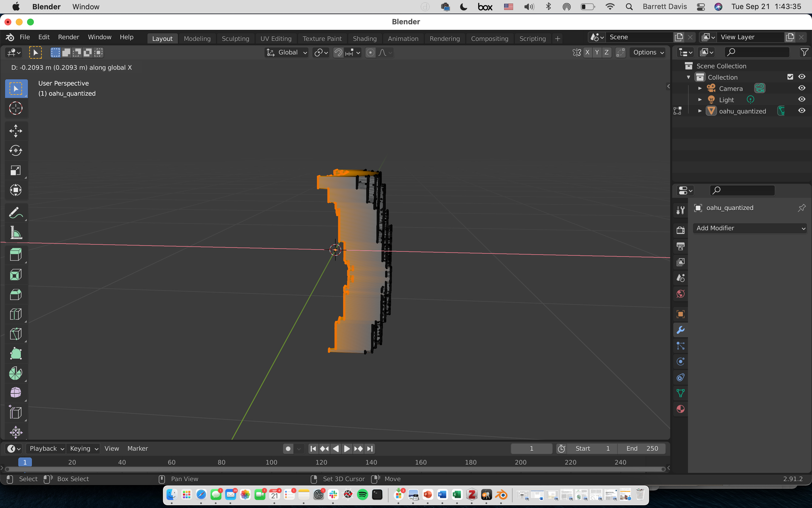Open the Add Modifier dropdown

(750, 228)
